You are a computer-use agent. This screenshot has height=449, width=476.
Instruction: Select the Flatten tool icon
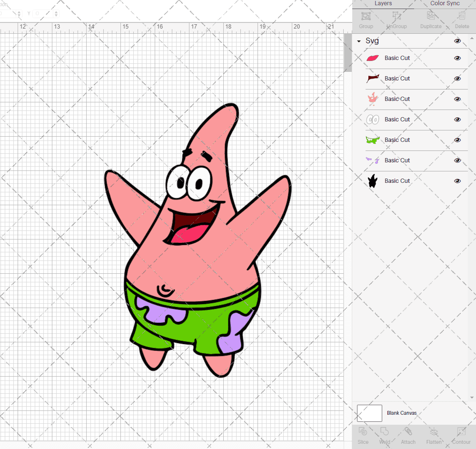[434, 431]
